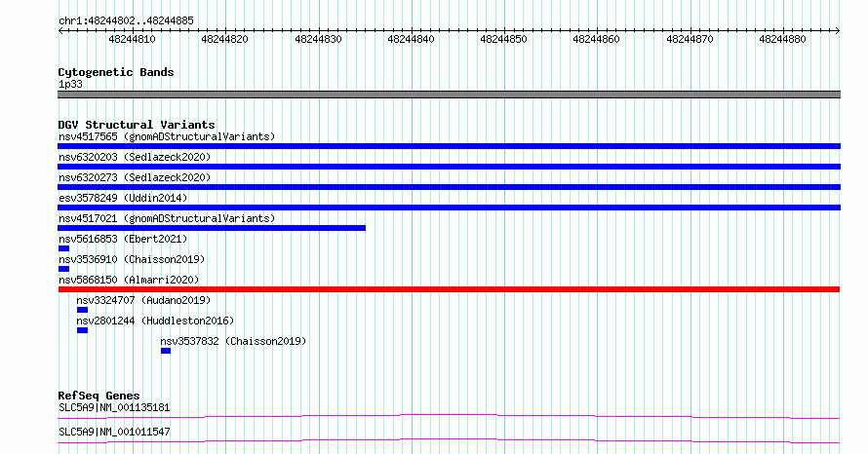The image size is (868, 454).
Task: Click the DGV Structural Variants track title
Action: pyautogui.click(x=137, y=125)
